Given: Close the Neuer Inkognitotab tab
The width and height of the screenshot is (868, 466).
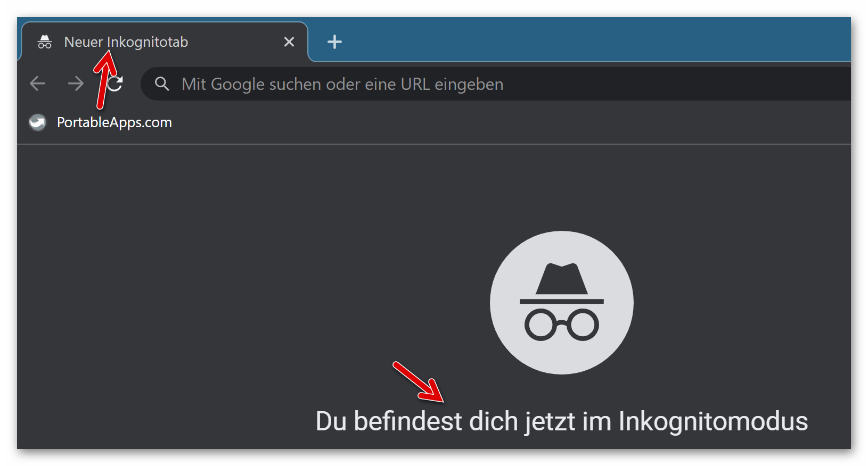Looking at the screenshot, I should pos(289,42).
